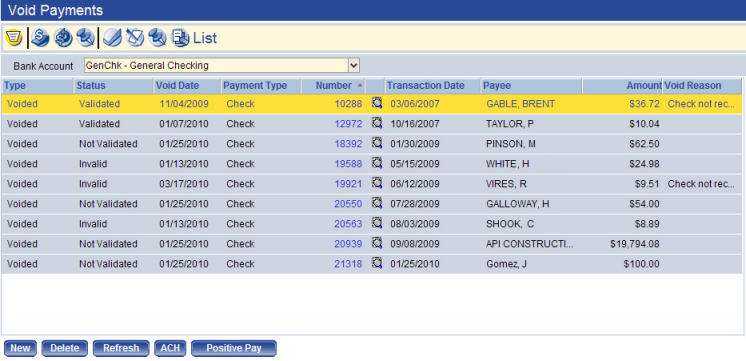Click the pushpin icon beside the circular-arrow dollar icon
Screen dimensions: 746x361
click(x=85, y=38)
